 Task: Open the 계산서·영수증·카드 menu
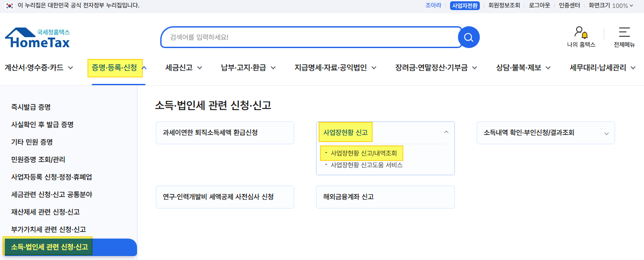pos(39,68)
